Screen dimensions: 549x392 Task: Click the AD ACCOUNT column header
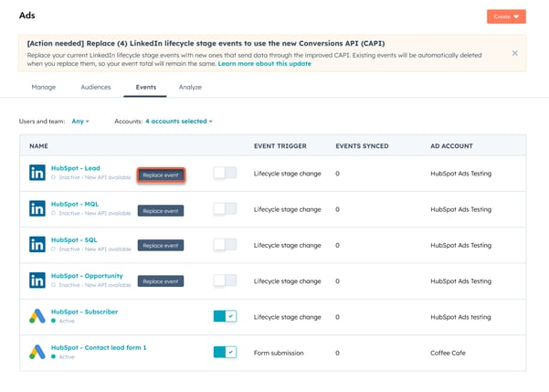451,146
